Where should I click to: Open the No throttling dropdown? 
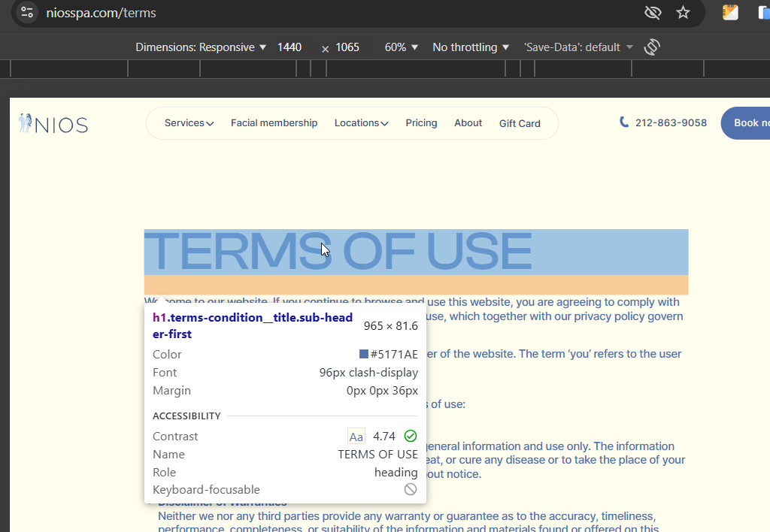[x=471, y=47]
